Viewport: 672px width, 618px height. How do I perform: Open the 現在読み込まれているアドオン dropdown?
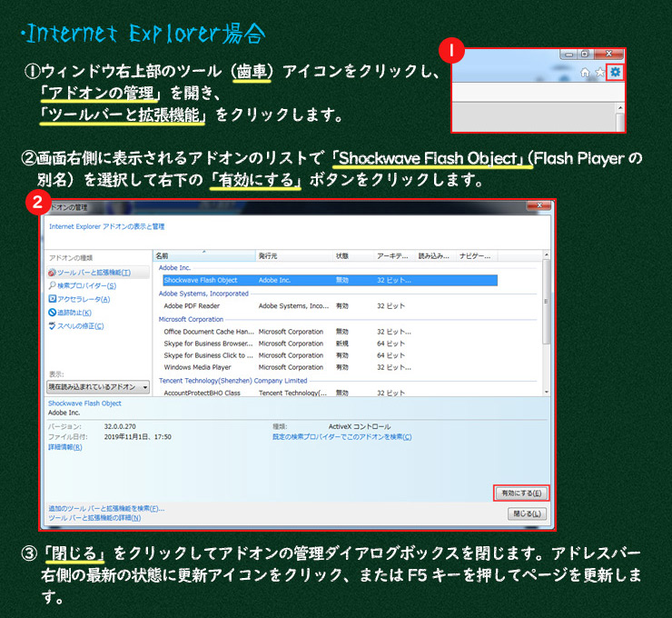click(98, 387)
